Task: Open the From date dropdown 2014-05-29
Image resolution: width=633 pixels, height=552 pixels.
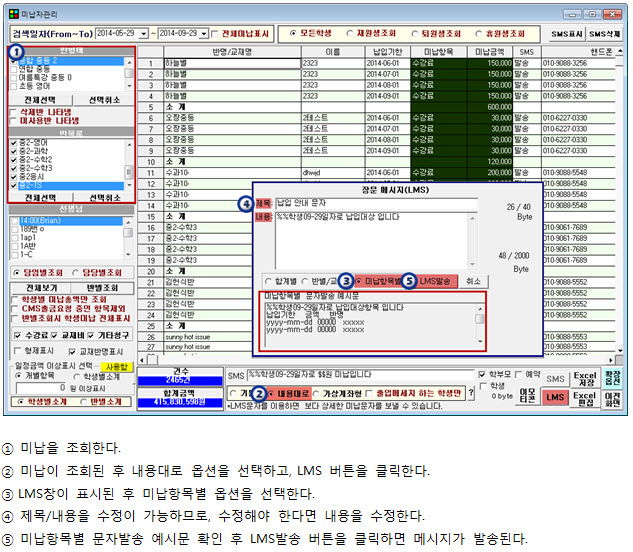Action: click(x=143, y=34)
